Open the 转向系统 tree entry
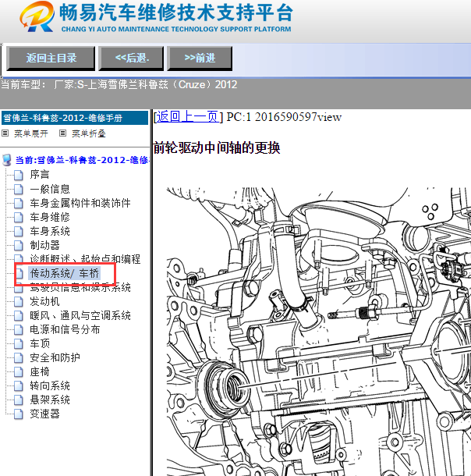The width and height of the screenshot is (471, 476). click(x=50, y=385)
